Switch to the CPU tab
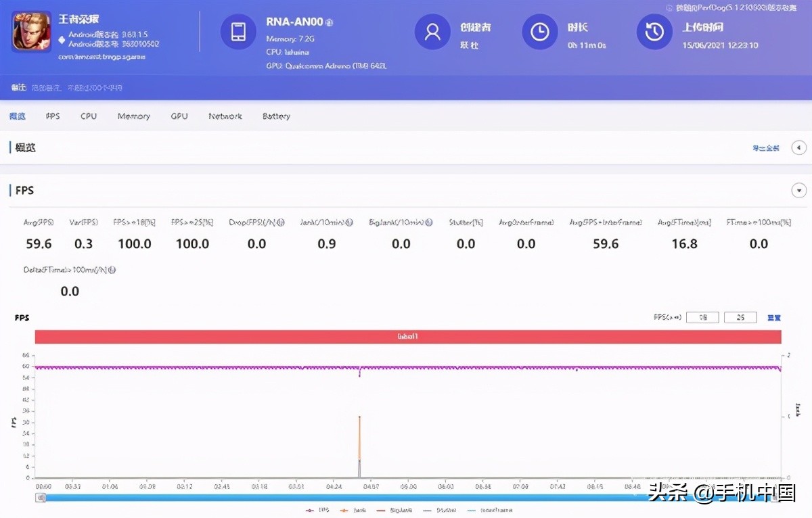This screenshot has height=518, width=812. [x=89, y=116]
